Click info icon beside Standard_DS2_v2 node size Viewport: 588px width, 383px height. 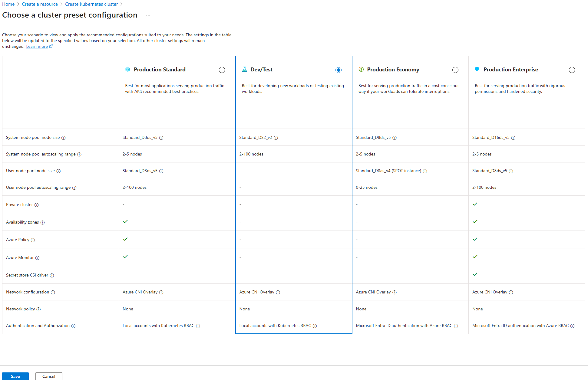[x=276, y=138]
